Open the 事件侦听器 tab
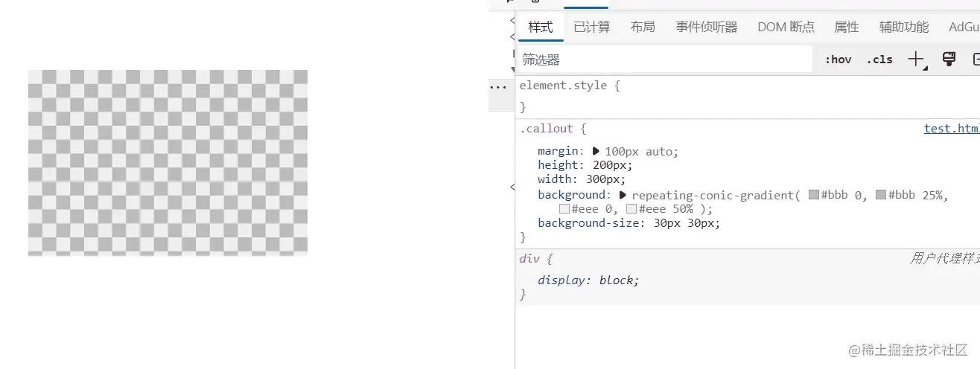The image size is (980, 369). click(707, 27)
